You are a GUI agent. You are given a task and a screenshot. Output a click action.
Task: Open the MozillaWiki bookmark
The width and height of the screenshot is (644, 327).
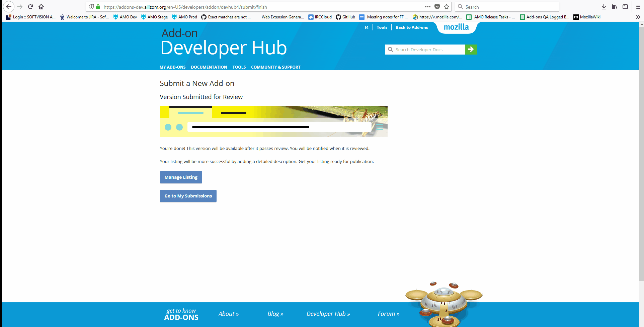coord(587,17)
